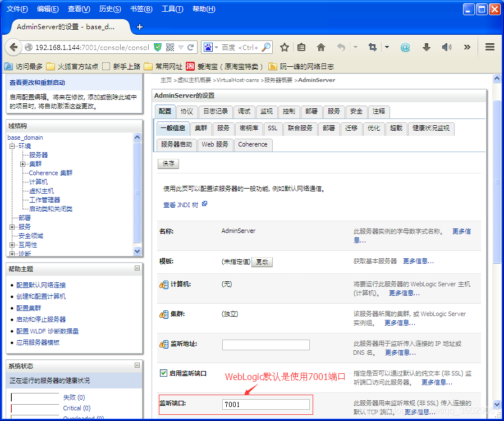Open downloads with the down arrow icon
Image resolution: width=504 pixels, height=421 pixels.
click(426, 48)
